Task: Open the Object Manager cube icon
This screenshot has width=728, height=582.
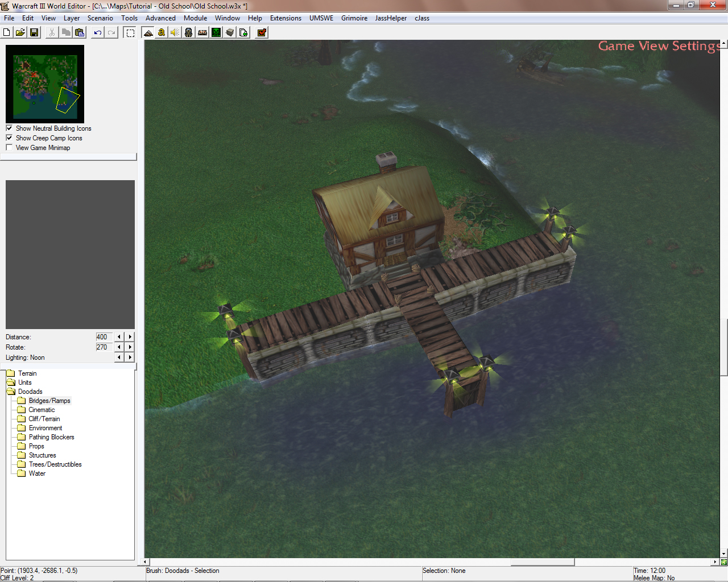Action: (x=230, y=32)
